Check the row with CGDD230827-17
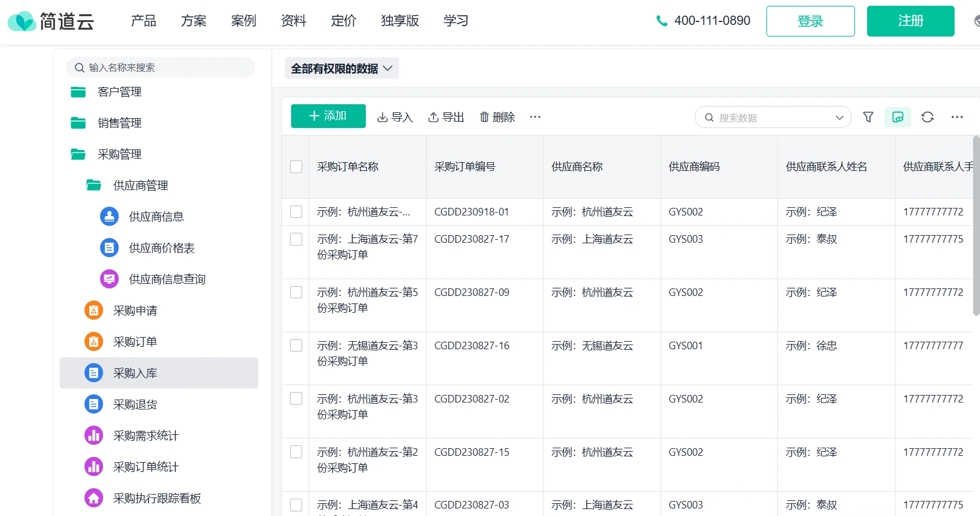Screen dimensions: 980x516 [x=296, y=239]
